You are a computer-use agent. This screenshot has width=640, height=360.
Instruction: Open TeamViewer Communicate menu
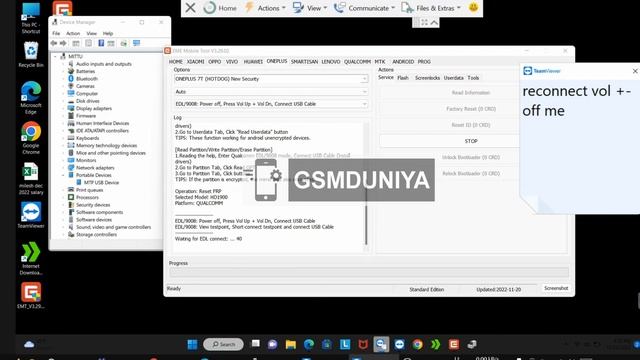[x=364, y=8]
